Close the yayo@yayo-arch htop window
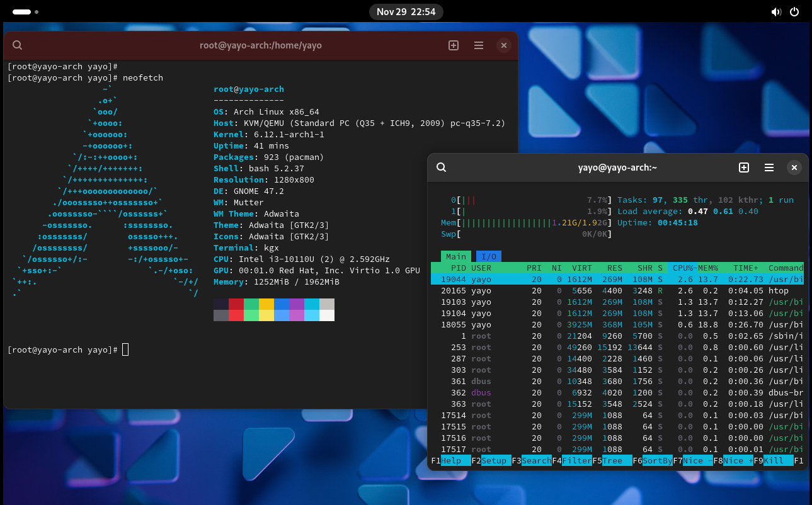This screenshot has height=505, width=812. coord(794,167)
